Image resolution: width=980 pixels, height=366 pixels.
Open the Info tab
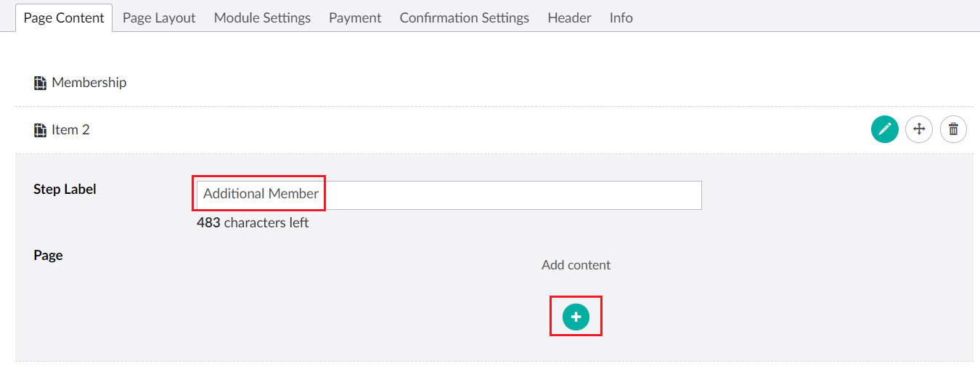point(621,18)
